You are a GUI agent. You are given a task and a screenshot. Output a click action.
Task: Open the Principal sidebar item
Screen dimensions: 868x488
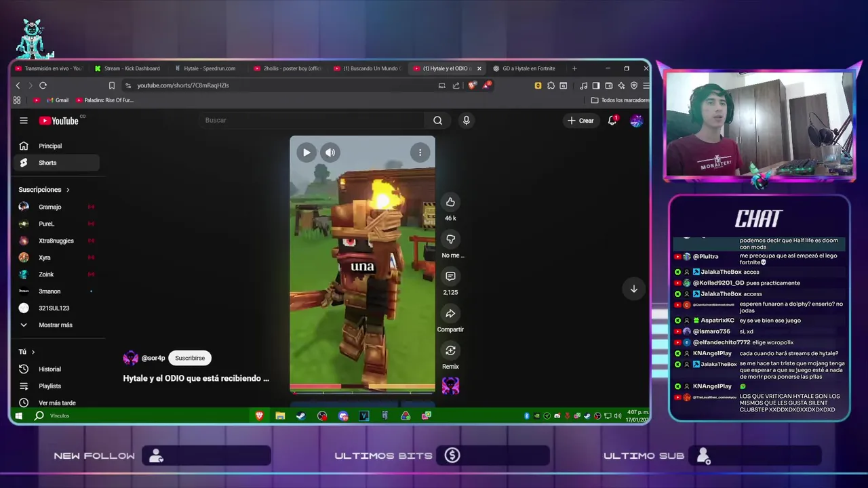tap(56, 146)
